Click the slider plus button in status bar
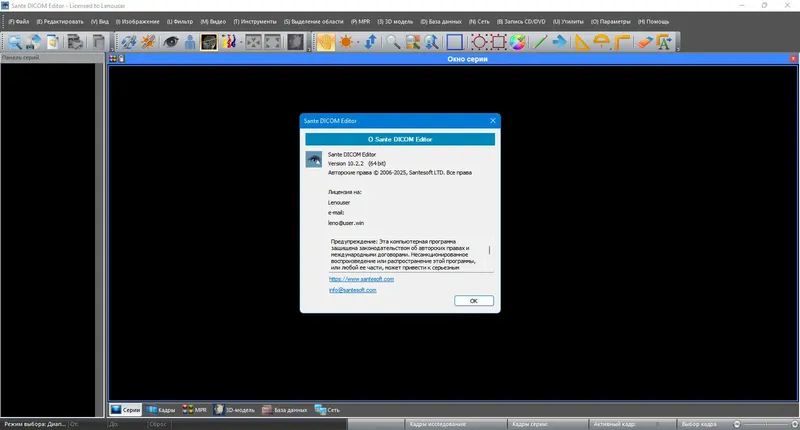The height and width of the screenshot is (430, 800). pyautogui.click(x=794, y=424)
